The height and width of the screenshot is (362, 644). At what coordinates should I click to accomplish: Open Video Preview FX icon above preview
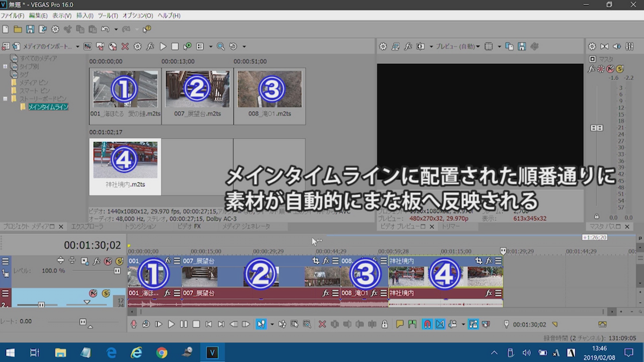point(408,46)
